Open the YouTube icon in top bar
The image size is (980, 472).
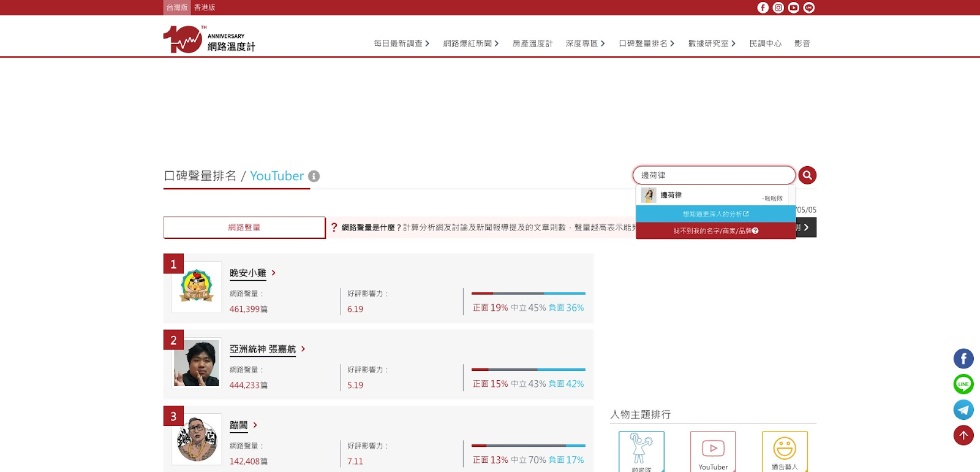[793, 7]
